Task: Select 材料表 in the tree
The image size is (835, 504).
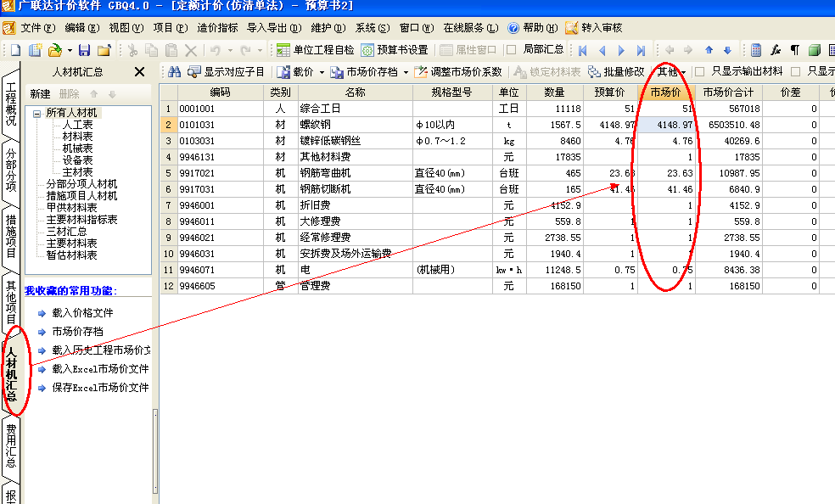Action: (77, 137)
